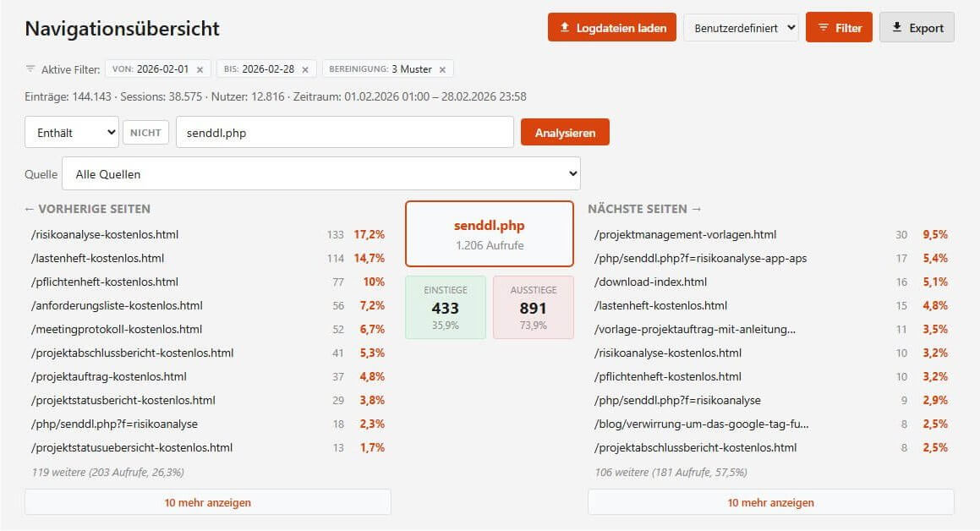This screenshot has width=980, height=531.
Task: Click Logdateien laden upload button
Action: coord(611,28)
